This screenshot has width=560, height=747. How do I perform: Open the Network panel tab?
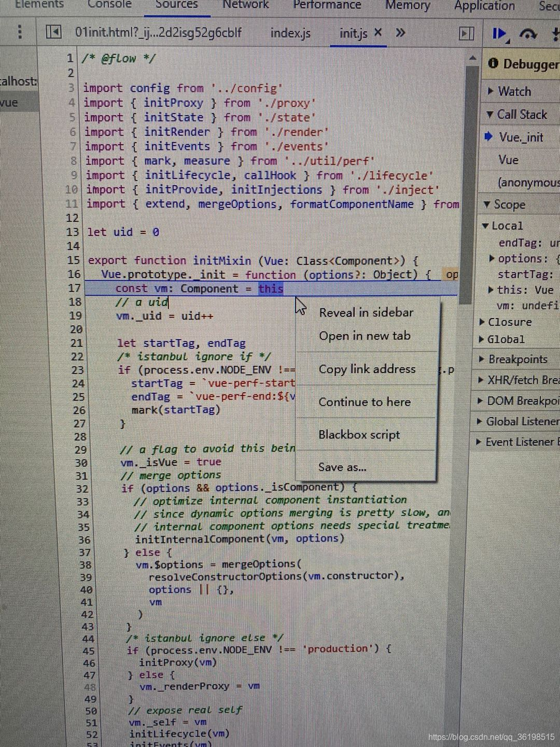coord(246,5)
